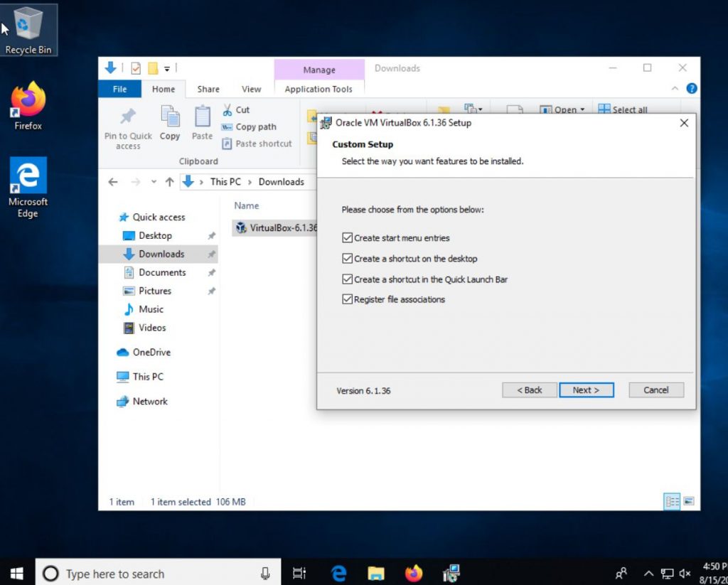Collapse the ribbon with the chevron

[674, 89]
